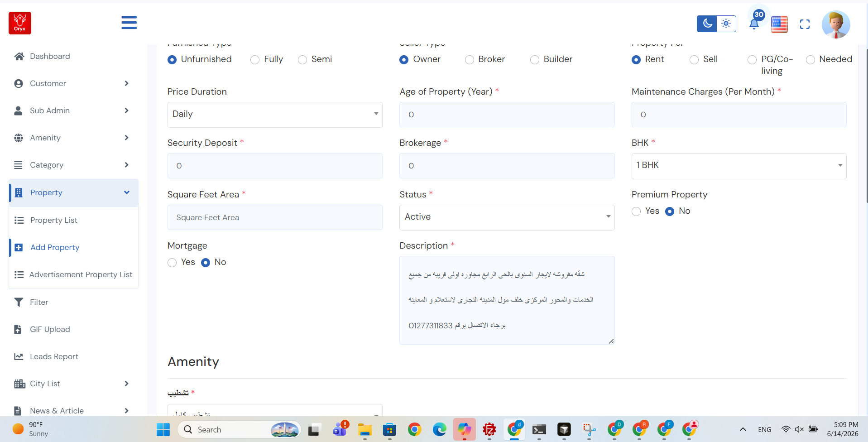Expand the Customer menu chevron
This screenshot has width=868, height=442.
[126, 83]
